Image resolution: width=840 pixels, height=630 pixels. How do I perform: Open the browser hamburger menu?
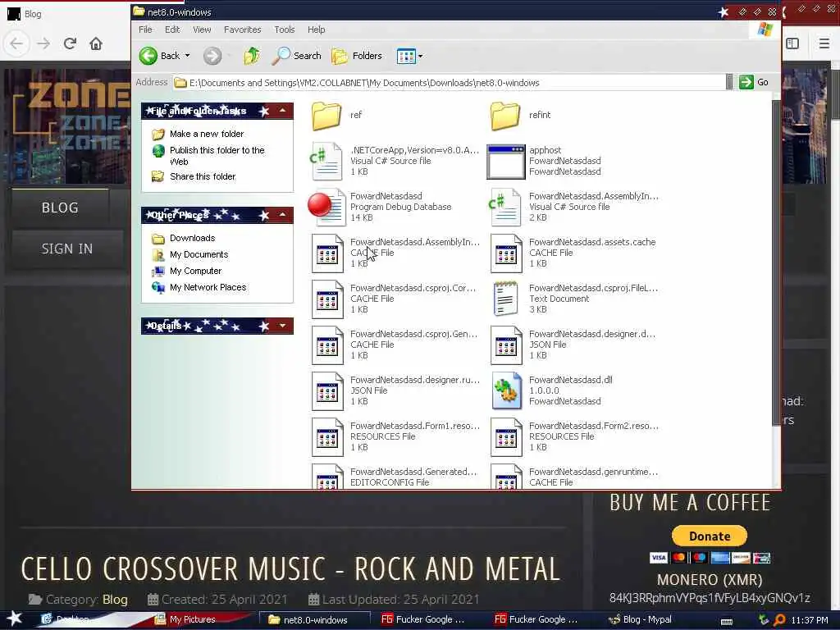[x=824, y=43]
